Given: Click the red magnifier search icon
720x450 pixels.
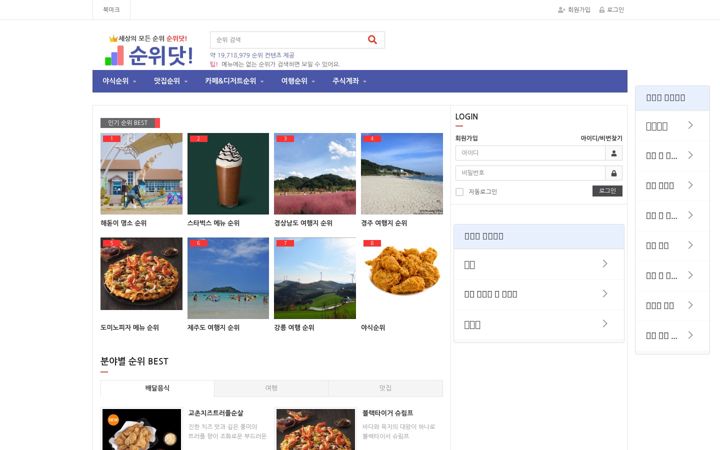Looking at the screenshot, I should (372, 40).
